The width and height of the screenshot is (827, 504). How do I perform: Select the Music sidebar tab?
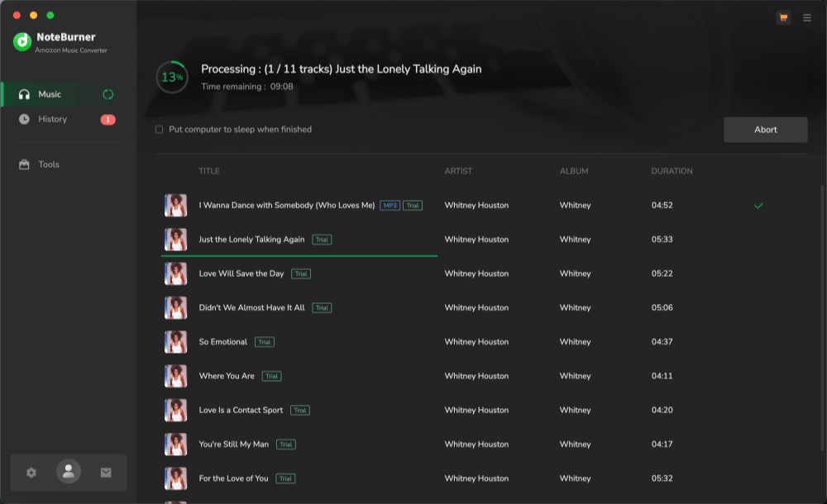69,94
